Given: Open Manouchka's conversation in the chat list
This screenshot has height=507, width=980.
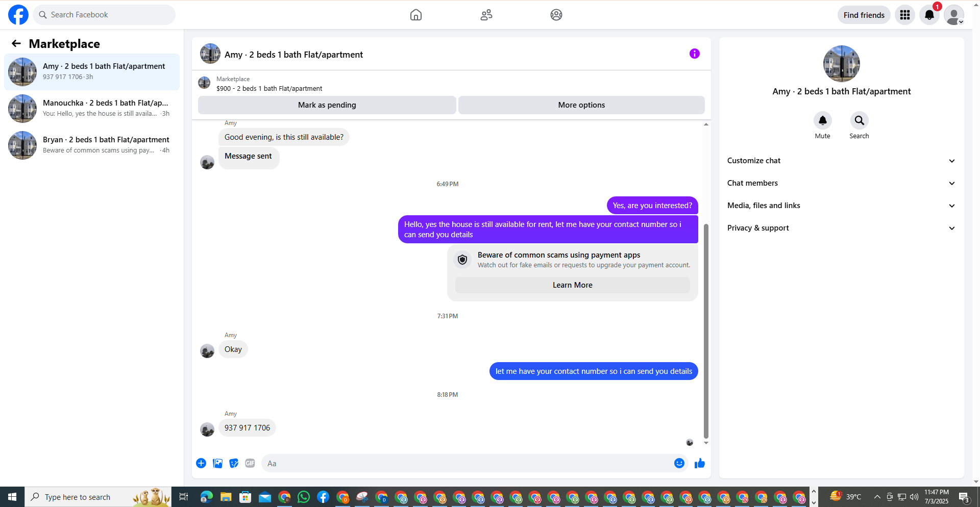Looking at the screenshot, I should point(92,108).
